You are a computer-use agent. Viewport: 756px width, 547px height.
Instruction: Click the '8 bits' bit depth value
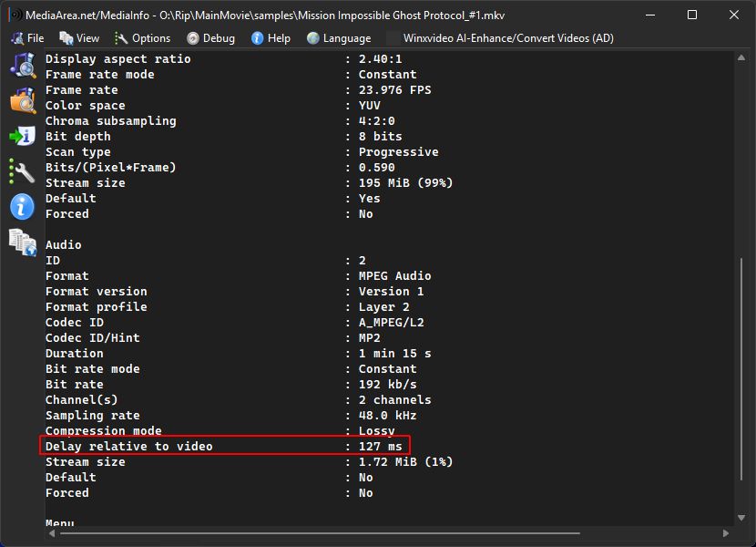(380, 136)
